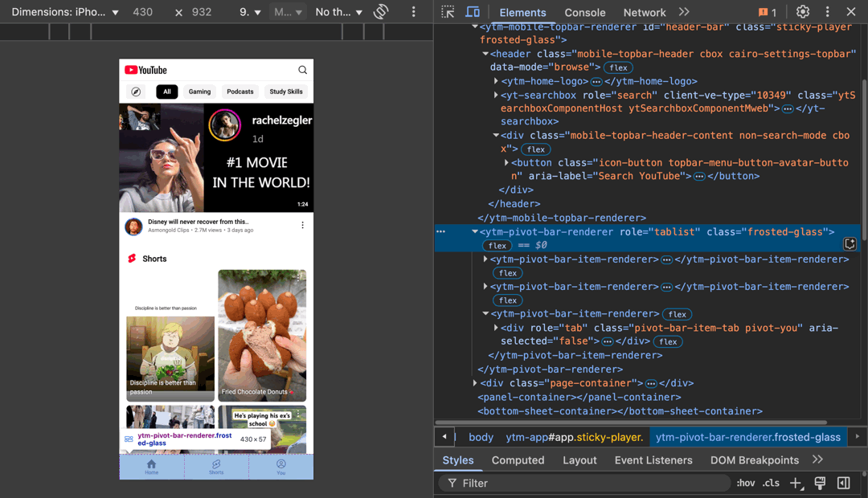The image size is (868, 498).
Task: Click the Styles Filter input
Action: [584, 483]
